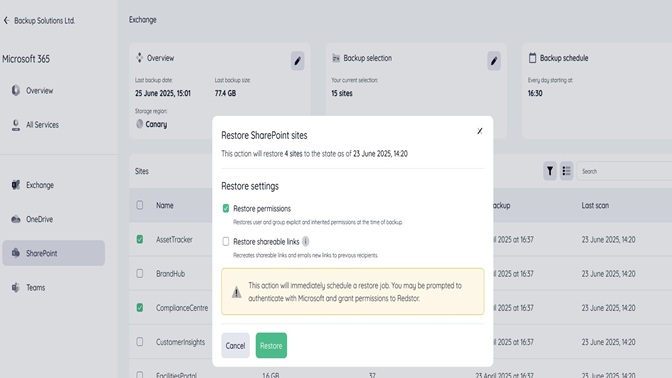The image size is (672, 378).
Task: Click CustomerInsights' Last scan date cell
Action: [x=608, y=342]
